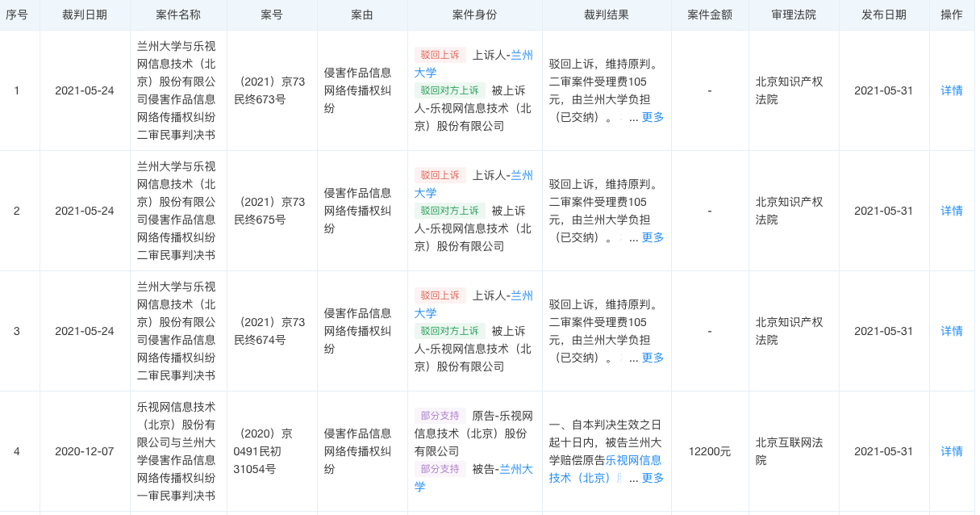Expand 更多 in row 3 裁判结果
The height and width of the screenshot is (515, 980).
(653, 358)
